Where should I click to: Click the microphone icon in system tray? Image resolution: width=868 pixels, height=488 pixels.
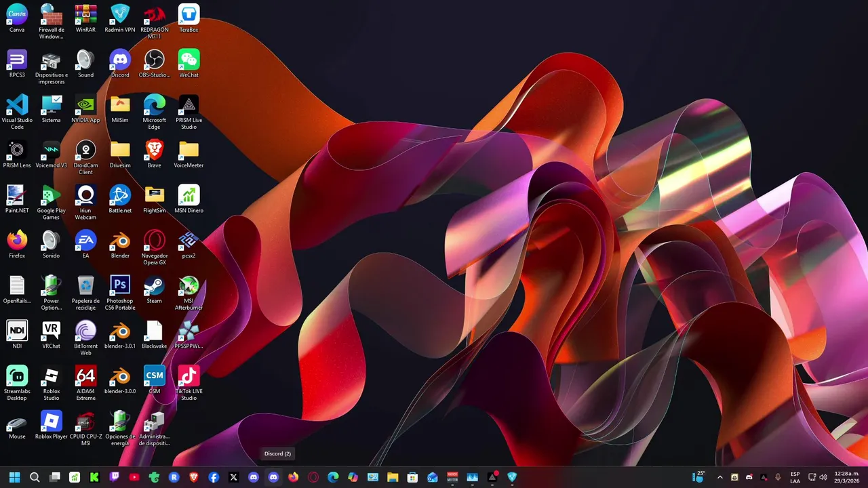778,477
